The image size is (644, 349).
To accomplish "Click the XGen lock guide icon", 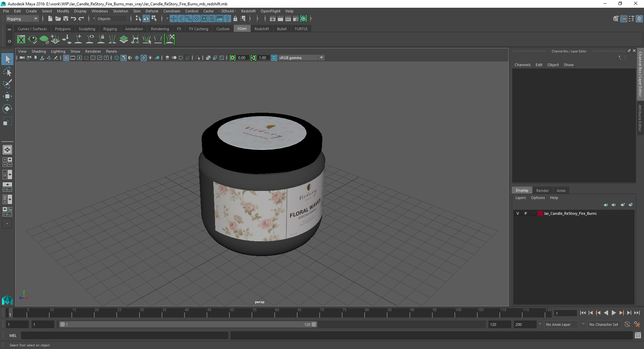I will [x=101, y=40].
